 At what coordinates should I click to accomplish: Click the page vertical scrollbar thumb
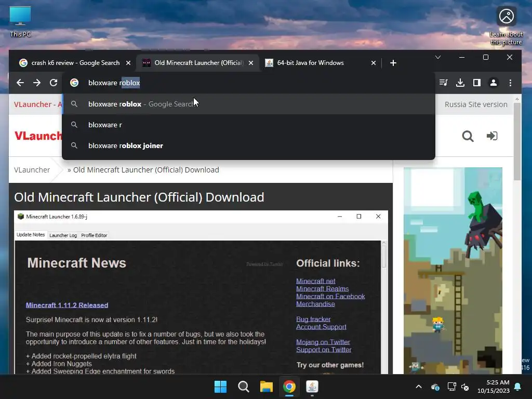[x=517, y=141]
